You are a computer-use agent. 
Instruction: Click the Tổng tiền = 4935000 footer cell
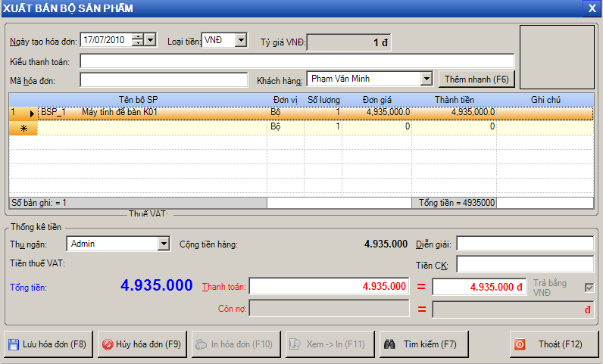coord(455,203)
